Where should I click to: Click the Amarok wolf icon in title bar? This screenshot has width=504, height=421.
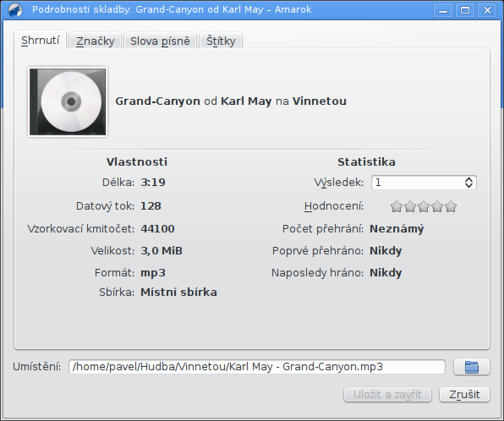pyautogui.click(x=14, y=9)
